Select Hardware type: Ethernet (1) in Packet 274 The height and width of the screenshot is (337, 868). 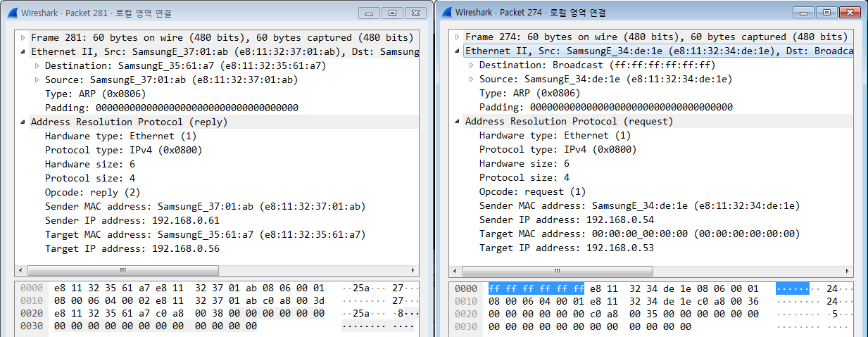(555, 135)
